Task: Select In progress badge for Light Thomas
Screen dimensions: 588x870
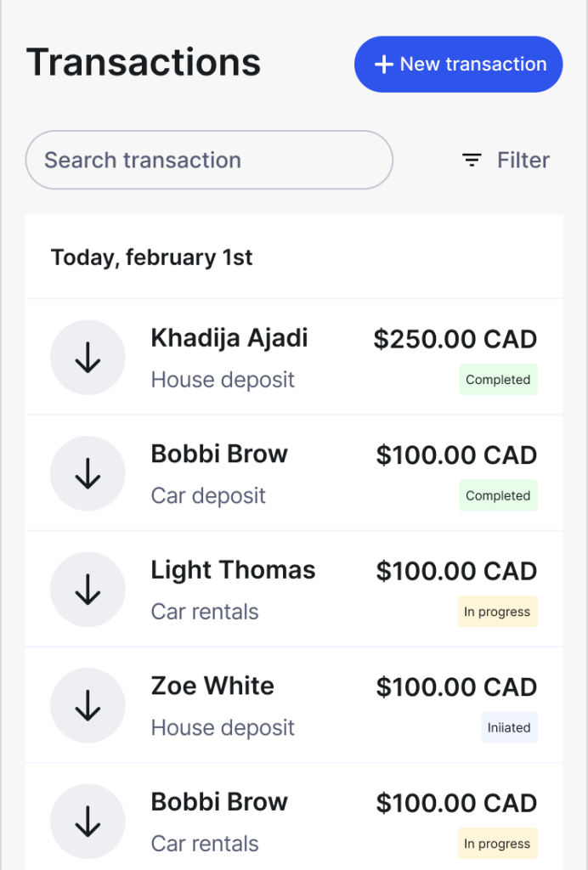Action: [x=498, y=612]
